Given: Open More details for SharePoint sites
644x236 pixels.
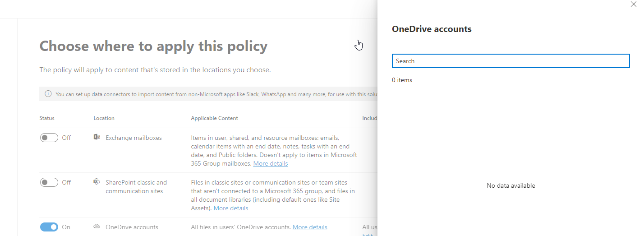Looking at the screenshot, I should tap(230, 208).
